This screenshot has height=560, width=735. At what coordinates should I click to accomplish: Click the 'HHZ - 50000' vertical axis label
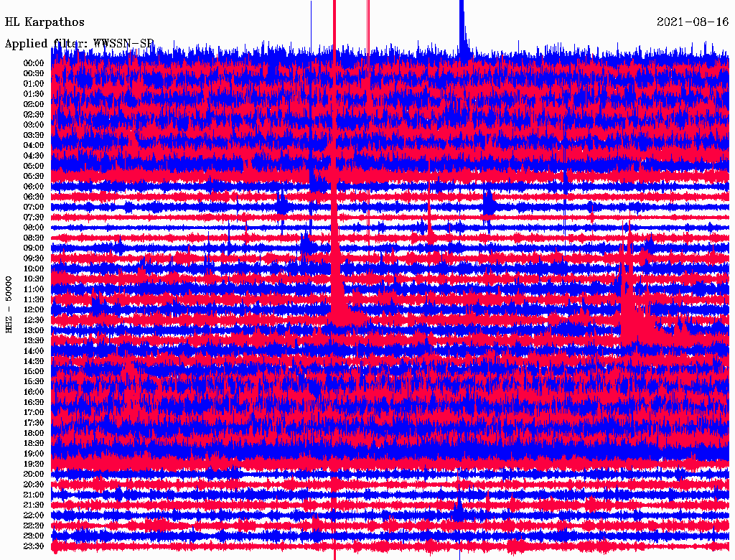click(9, 305)
